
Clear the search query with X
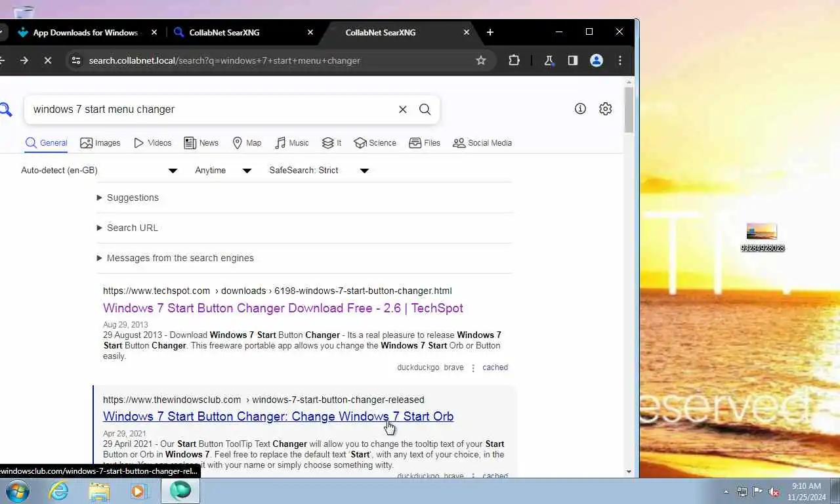[x=403, y=110]
